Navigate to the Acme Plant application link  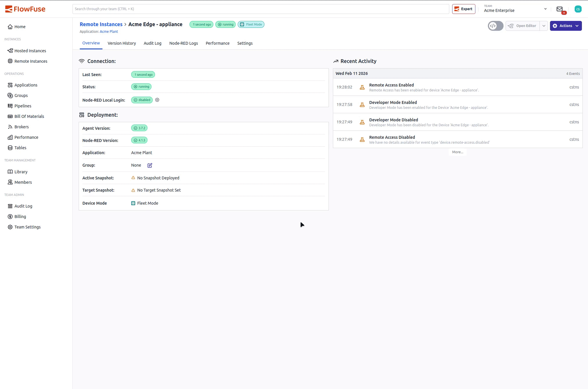pyautogui.click(x=109, y=31)
